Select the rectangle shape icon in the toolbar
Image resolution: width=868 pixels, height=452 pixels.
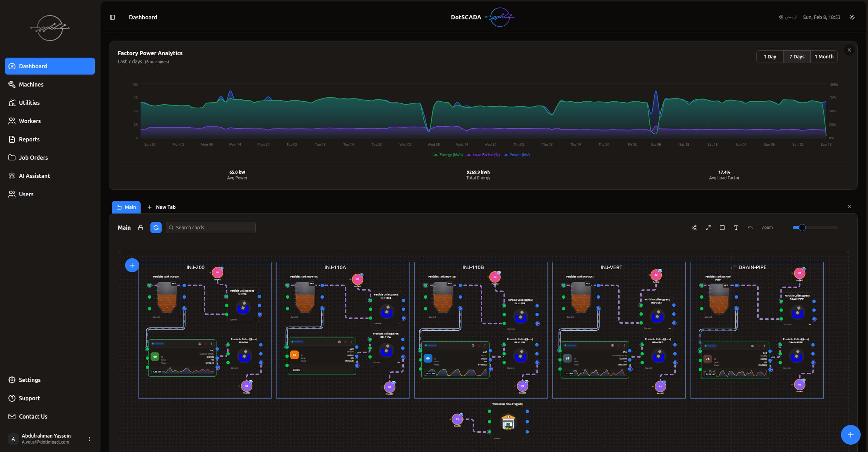[x=722, y=228]
